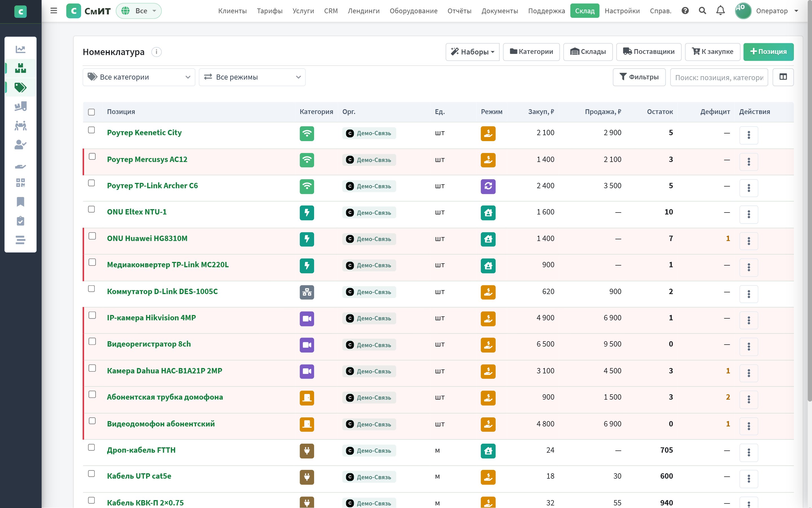This screenshot has height=508, width=812.
Task: Open the QR code sidebar icon
Action: (x=21, y=183)
